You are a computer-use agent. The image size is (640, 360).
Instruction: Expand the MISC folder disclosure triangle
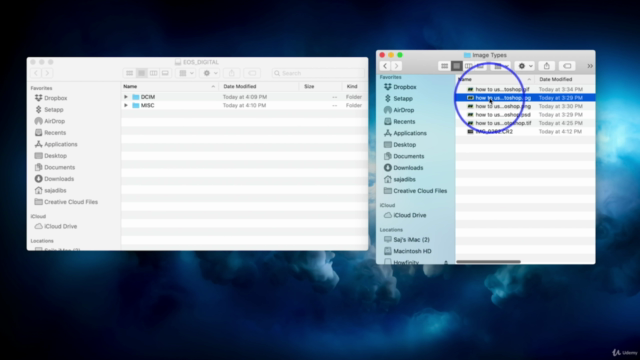(126, 105)
